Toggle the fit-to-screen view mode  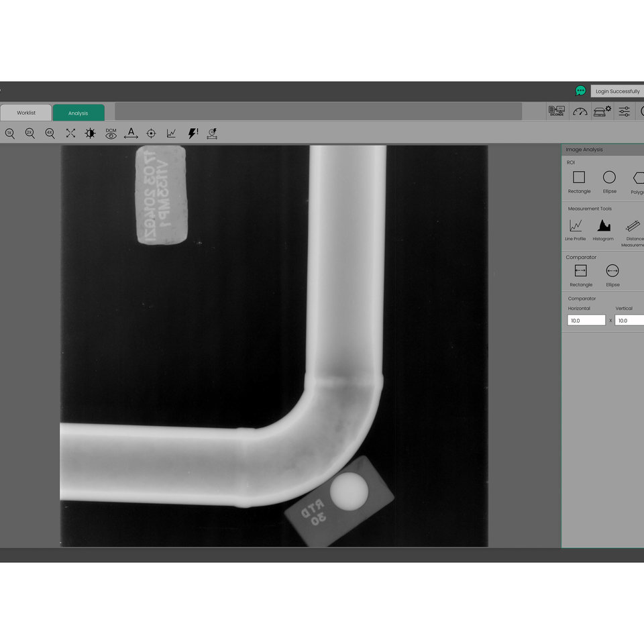[70, 133]
